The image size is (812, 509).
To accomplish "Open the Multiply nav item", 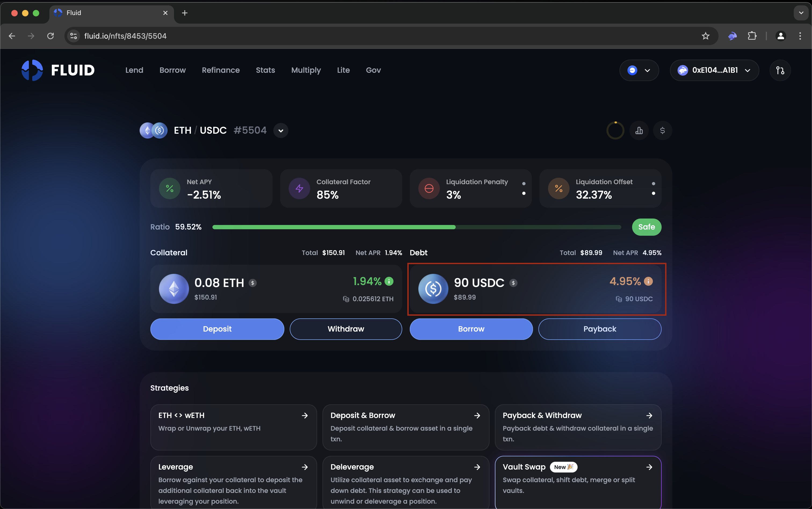I will coord(306,70).
